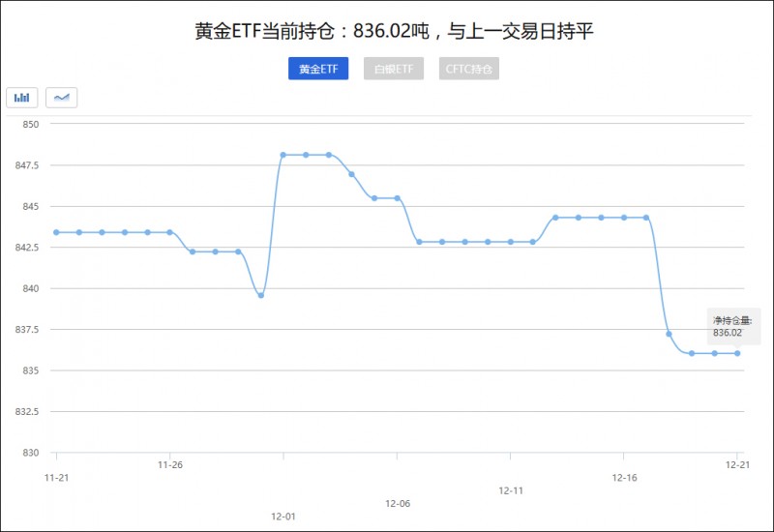Switch to bar chart view icon

(21, 98)
